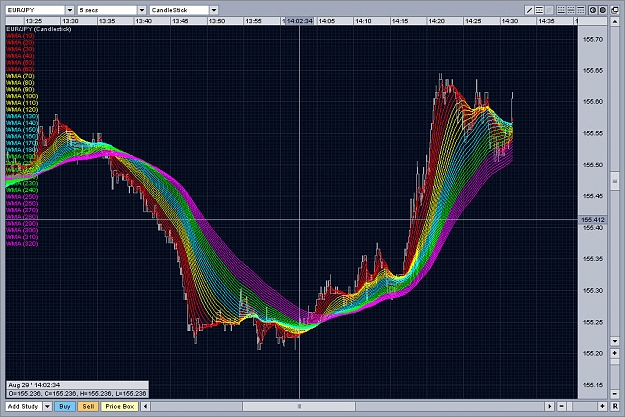Click the yellow Price Box button
This screenshot has height=417, width=625.
[x=120, y=406]
